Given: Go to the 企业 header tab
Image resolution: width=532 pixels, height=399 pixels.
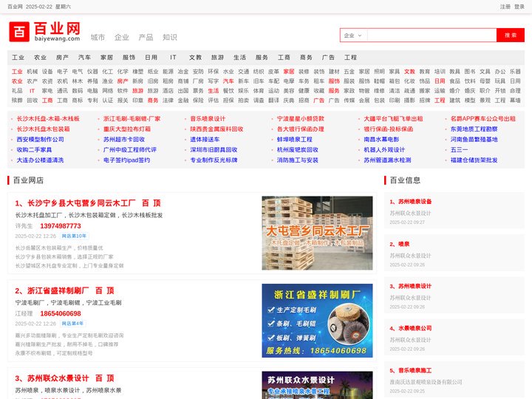Looking at the screenshot, I should tap(122, 38).
